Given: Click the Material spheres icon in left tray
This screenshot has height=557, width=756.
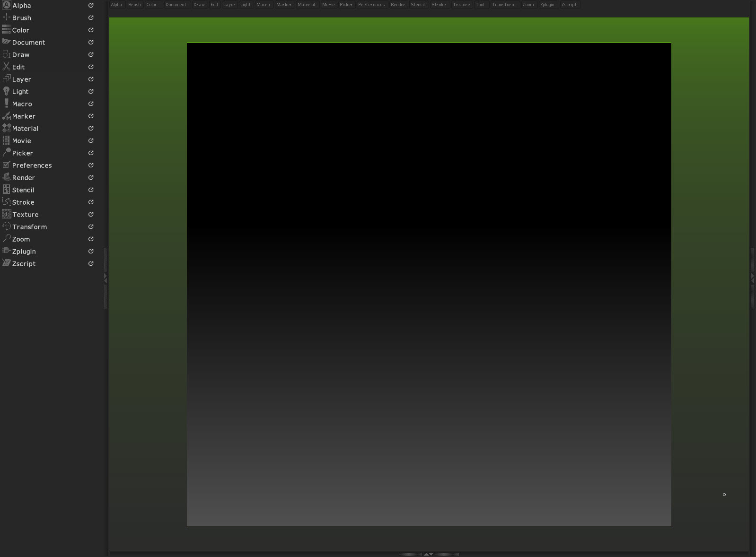Looking at the screenshot, I should [7, 128].
